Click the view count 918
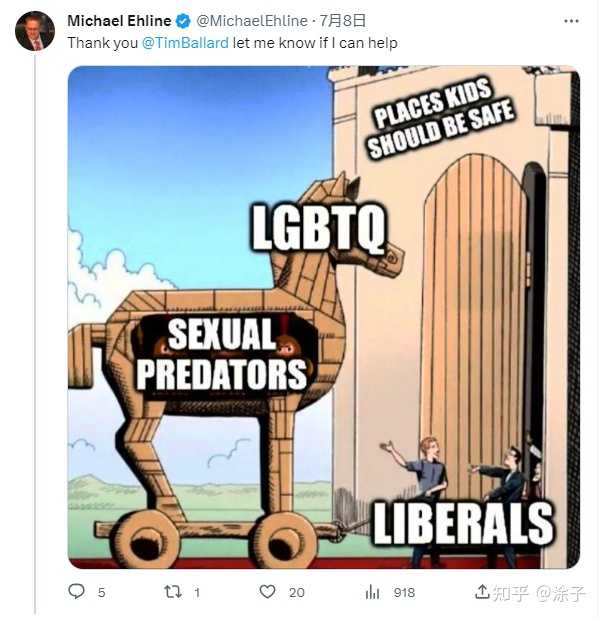601x618 pixels. point(404,592)
